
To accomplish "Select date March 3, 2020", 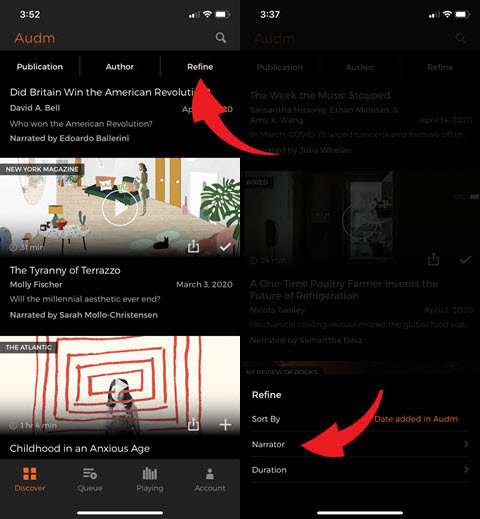I will click(x=204, y=284).
